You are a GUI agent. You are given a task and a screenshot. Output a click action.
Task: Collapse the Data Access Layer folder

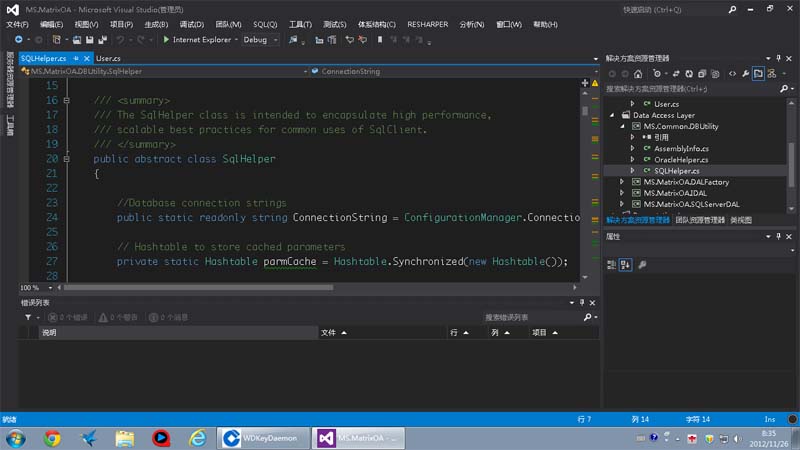[x=612, y=115]
